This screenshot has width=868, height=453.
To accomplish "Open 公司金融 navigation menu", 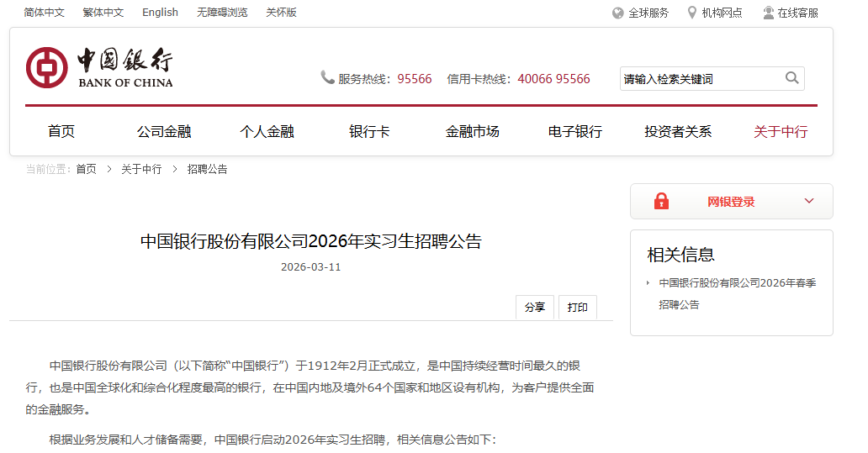I will [164, 132].
